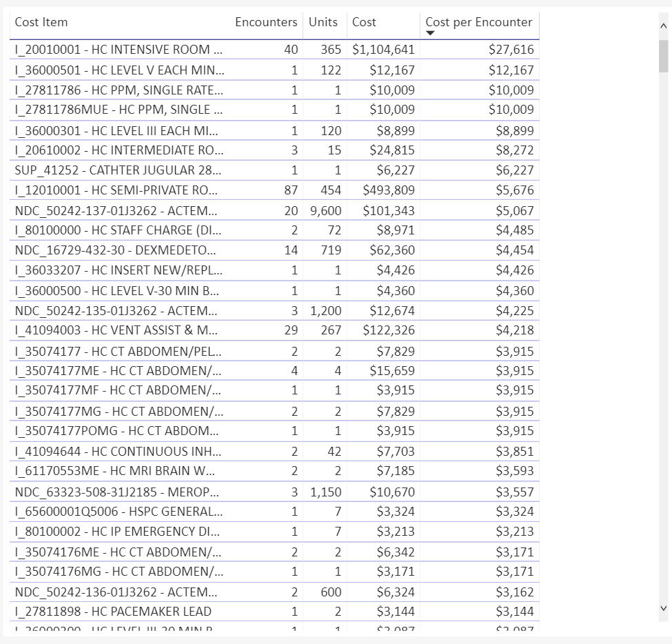
Task: Select row I_35074176ME - HC CT ABDOMEN
Action: coord(274,552)
